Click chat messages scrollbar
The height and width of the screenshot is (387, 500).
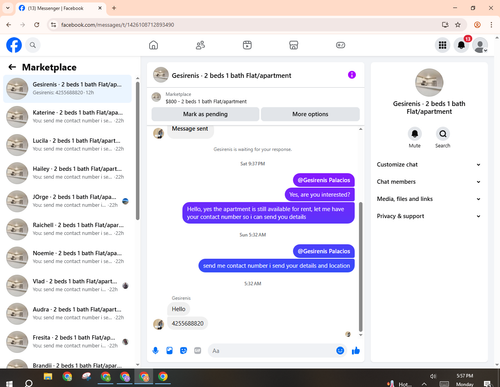(360, 267)
